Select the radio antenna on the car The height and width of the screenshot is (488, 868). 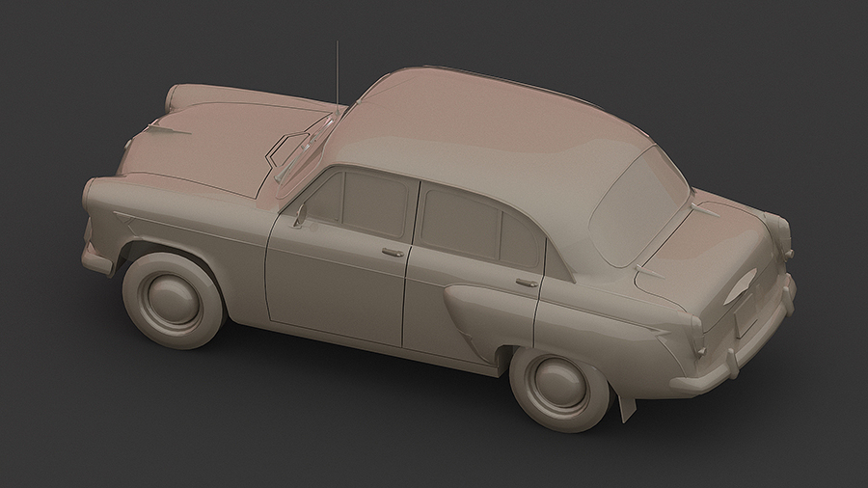[x=337, y=77]
